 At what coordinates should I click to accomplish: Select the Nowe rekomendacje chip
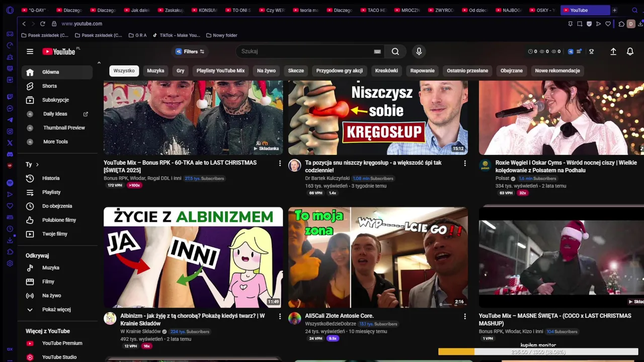(x=557, y=71)
